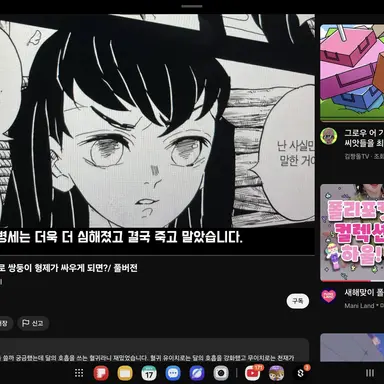Open the pink 컬렉션 하울 video thumbnail
384x384 pixels.
coord(352,233)
